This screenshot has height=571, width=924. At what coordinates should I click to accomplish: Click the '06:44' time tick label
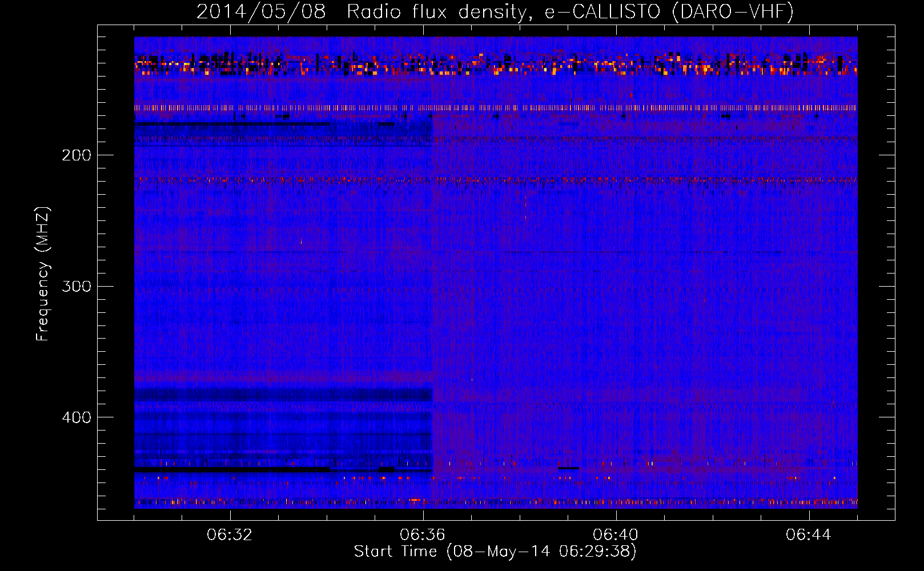pos(809,535)
